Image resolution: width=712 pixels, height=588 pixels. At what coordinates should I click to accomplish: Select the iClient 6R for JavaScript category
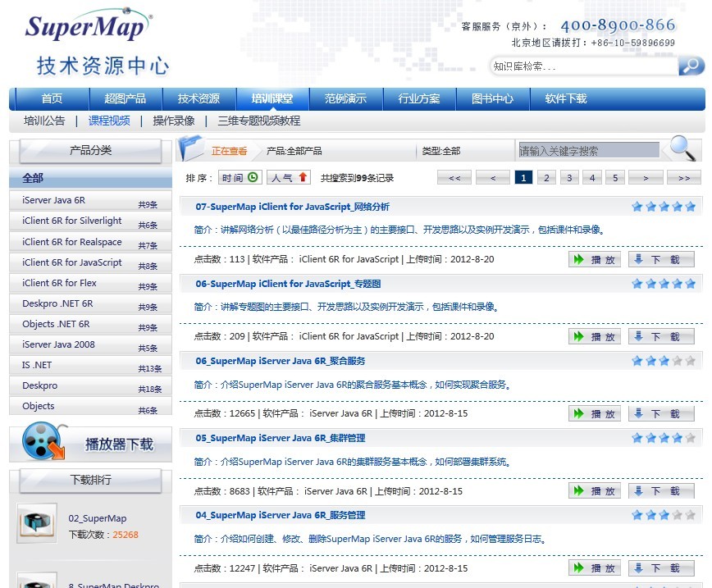click(x=91, y=262)
